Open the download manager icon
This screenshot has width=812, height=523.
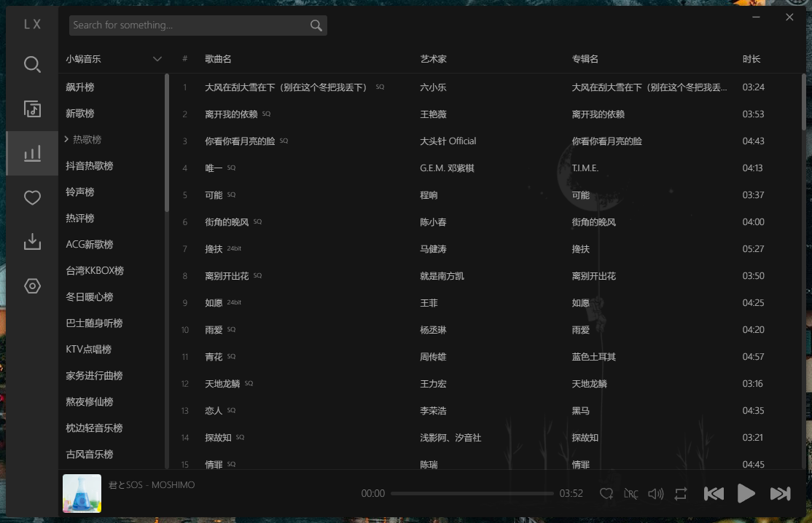pyautogui.click(x=32, y=242)
